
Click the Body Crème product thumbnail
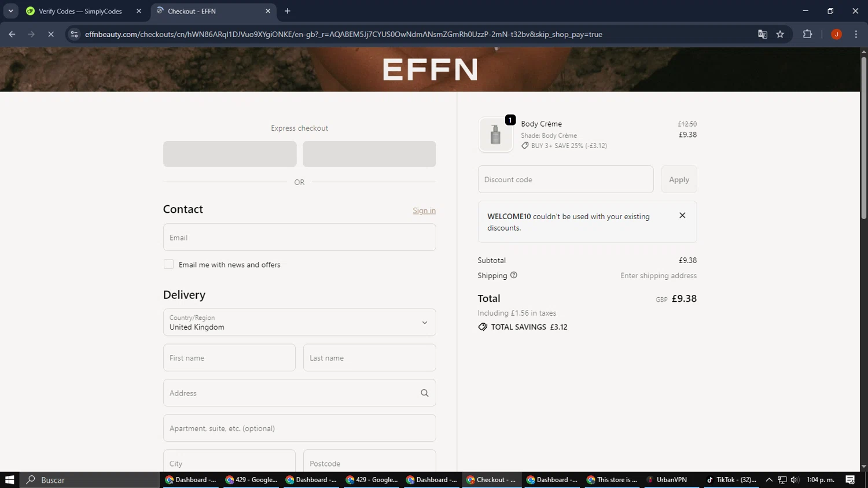tap(495, 134)
